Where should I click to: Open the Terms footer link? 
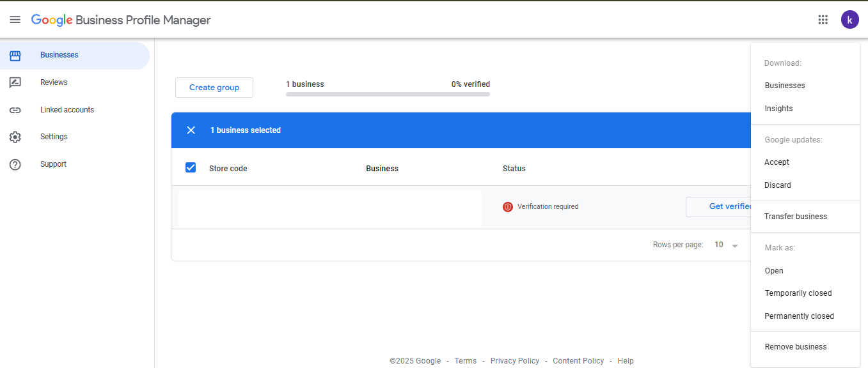(466, 361)
